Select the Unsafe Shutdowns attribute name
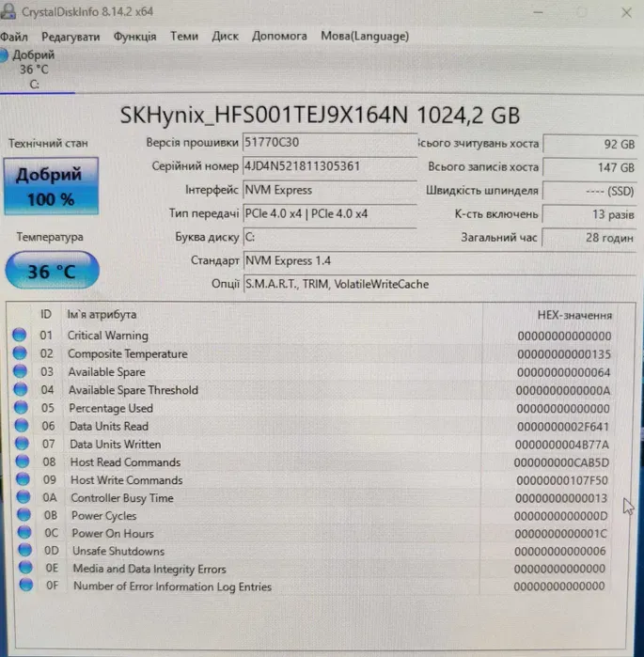This screenshot has width=644, height=657. click(118, 551)
